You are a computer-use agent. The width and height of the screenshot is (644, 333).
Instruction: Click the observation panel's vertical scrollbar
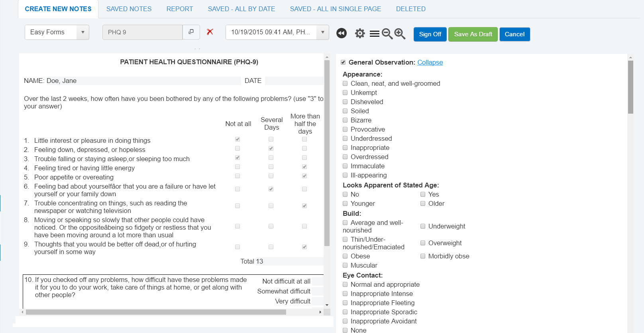click(x=630, y=87)
